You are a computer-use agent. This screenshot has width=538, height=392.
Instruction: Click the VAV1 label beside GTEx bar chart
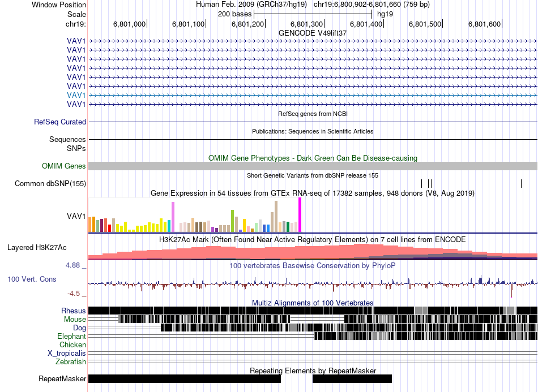click(x=76, y=217)
